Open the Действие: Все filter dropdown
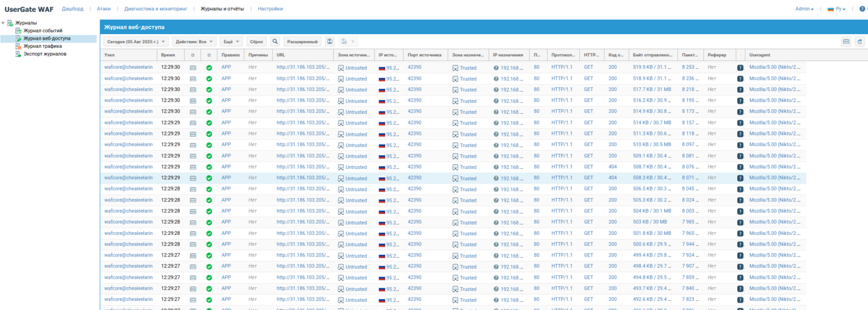 click(194, 42)
